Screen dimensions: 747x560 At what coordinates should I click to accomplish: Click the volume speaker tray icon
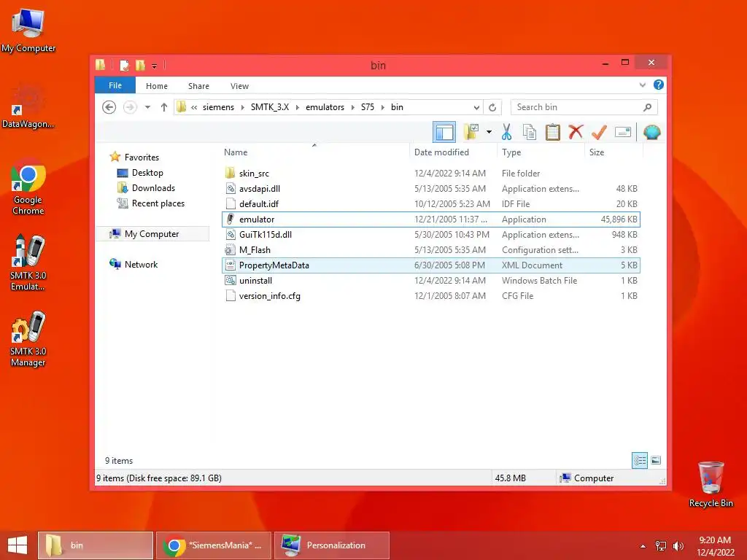tap(678, 545)
